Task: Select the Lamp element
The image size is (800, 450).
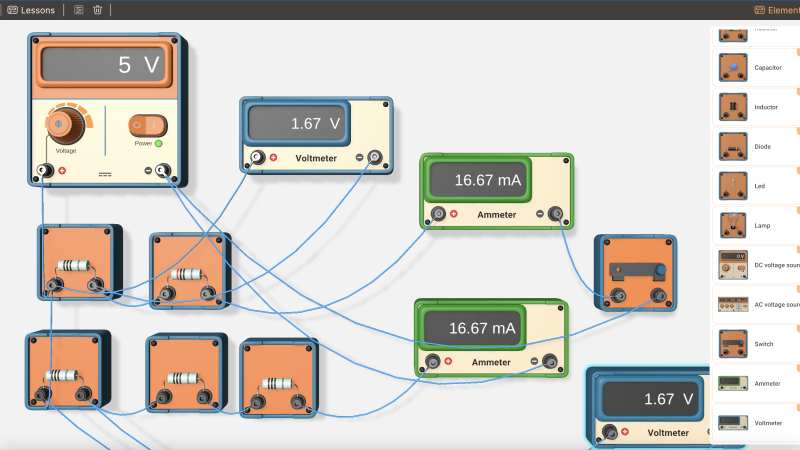Action: click(x=757, y=226)
